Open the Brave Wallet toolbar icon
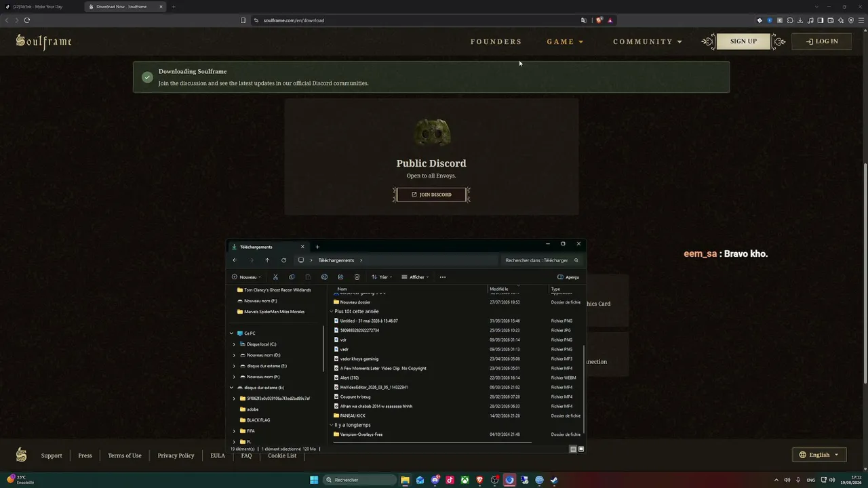Screen dimensions: 868x488 pos(831,20)
